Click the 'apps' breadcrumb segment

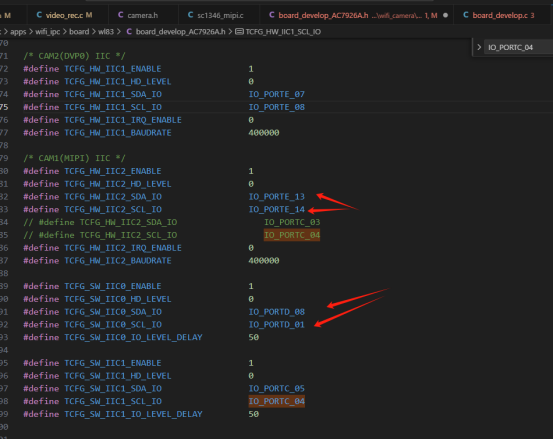click(18, 32)
